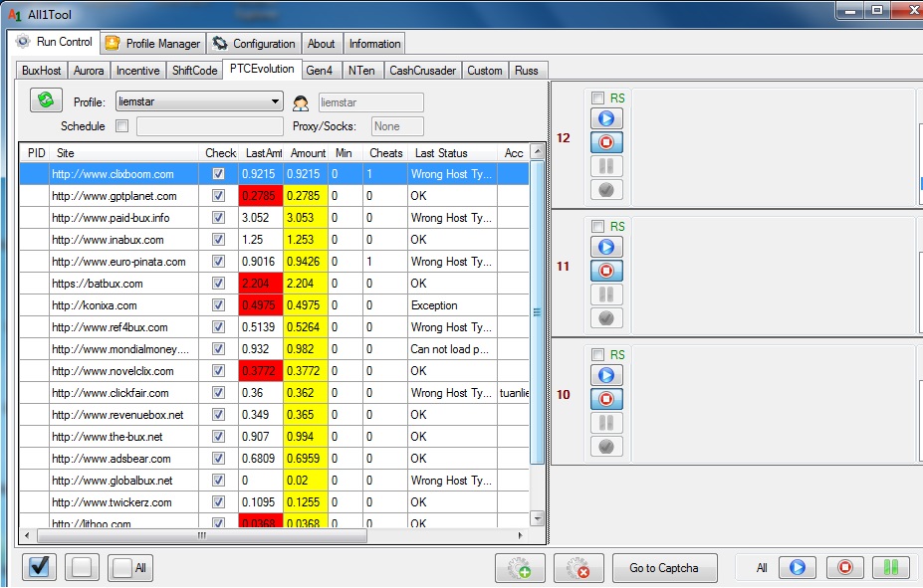Switch to the Russ tab

[527, 71]
